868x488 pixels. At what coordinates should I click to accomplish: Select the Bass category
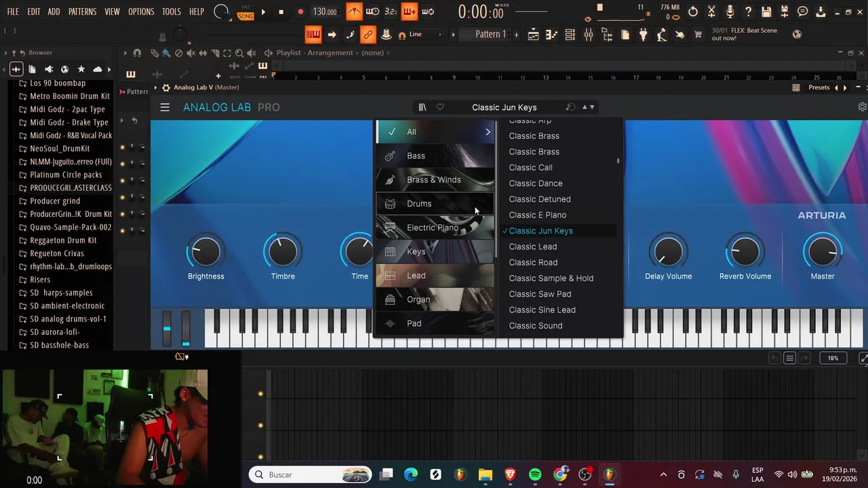(x=435, y=156)
